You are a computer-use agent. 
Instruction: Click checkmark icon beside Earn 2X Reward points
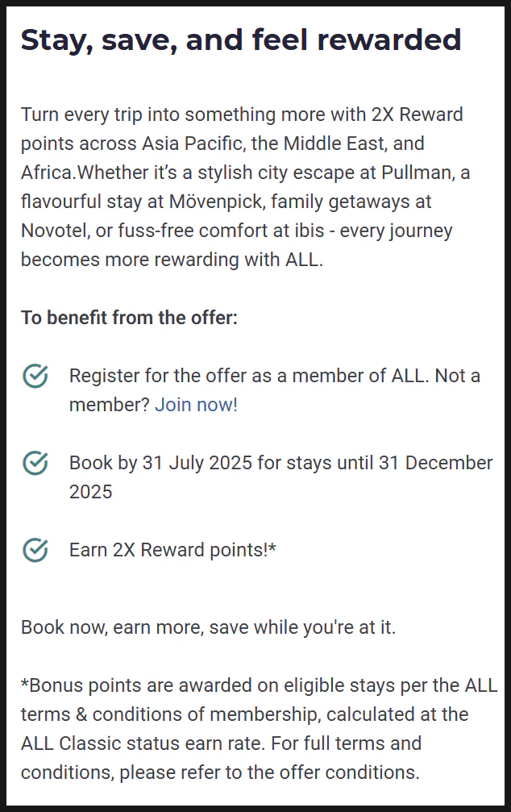(35, 550)
